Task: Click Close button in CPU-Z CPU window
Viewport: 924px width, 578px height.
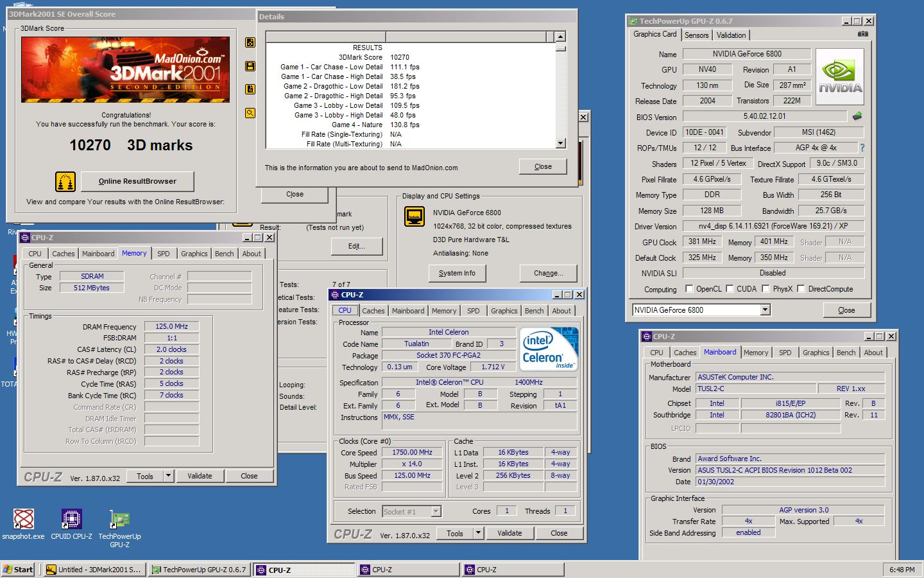Action: pos(559,533)
